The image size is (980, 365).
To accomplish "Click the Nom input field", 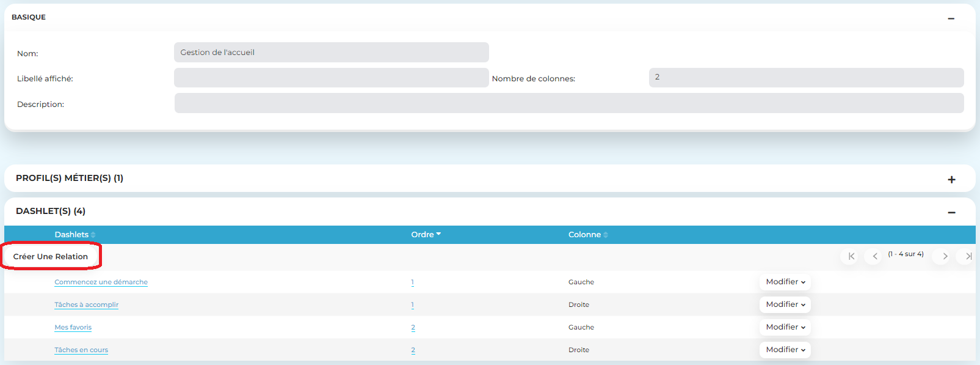I will (331, 53).
